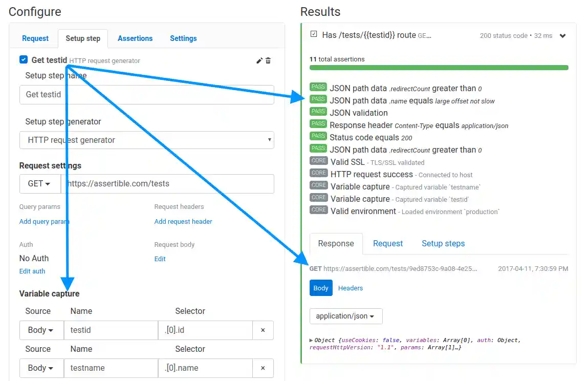Open the GET method dropdown

point(39,183)
